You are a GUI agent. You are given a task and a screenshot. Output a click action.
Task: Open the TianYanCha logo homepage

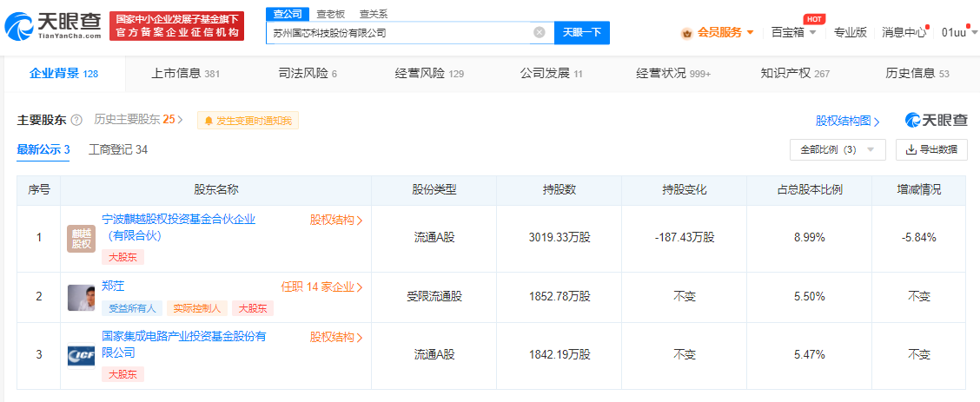(x=52, y=26)
